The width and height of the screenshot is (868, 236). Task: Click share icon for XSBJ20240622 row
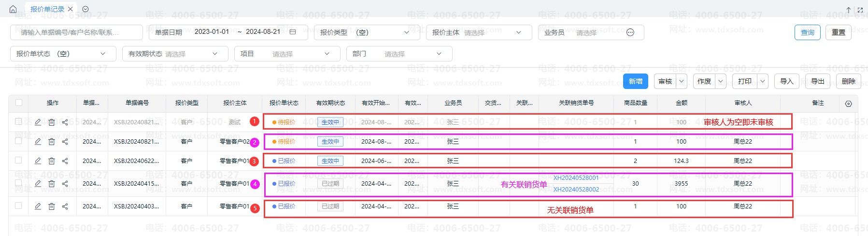(x=65, y=161)
